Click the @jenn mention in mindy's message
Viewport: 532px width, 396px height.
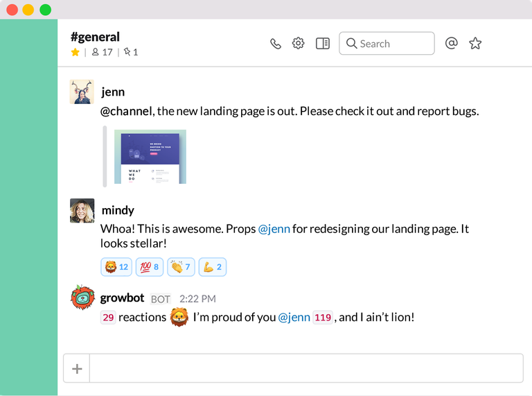(x=274, y=229)
